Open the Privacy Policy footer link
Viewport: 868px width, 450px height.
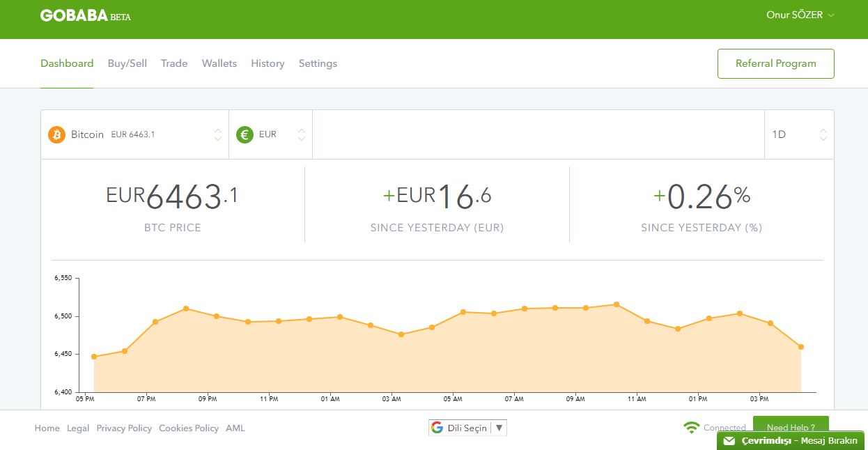(x=124, y=428)
